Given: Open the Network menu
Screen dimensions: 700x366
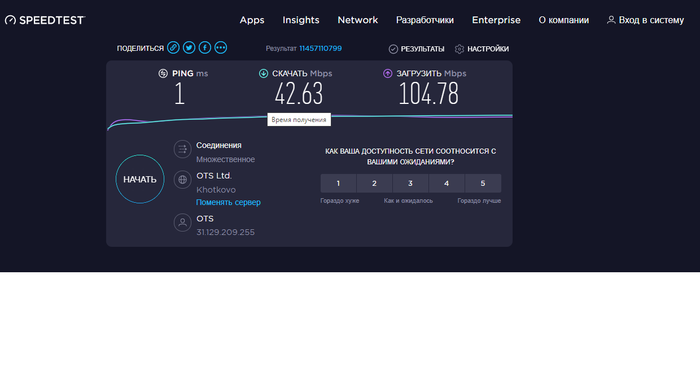Looking at the screenshot, I should tap(358, 20).
